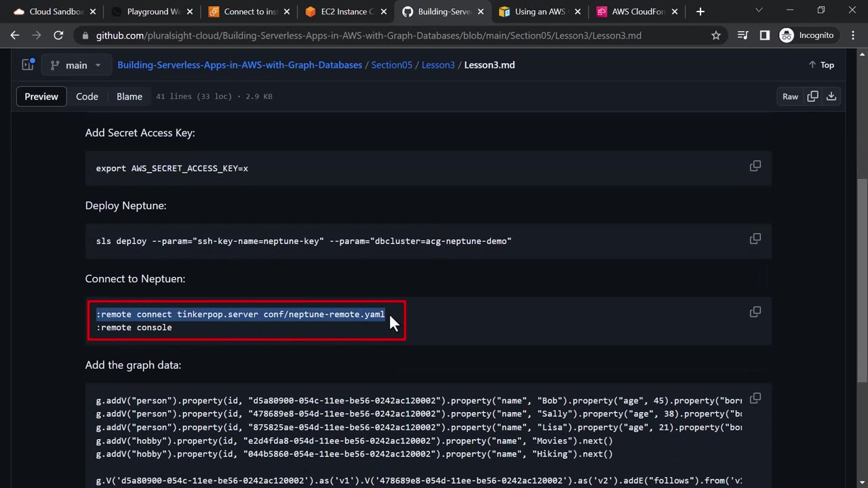
Task: Go forward in browser history
Action: click(37, 35)
